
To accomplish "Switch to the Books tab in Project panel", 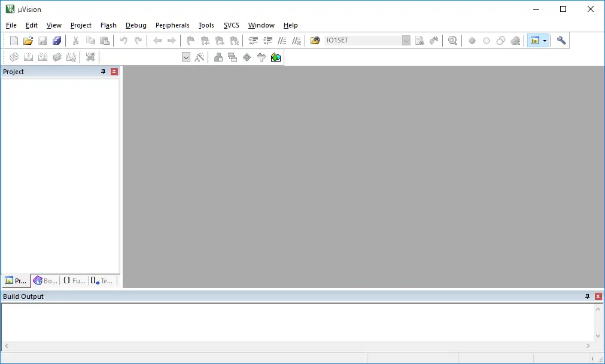I will pyautogui.click(x=45, y=281).
